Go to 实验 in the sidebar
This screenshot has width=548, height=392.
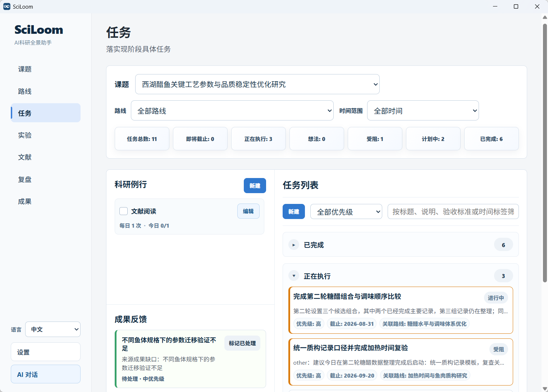pyautogui.click(x=46, y=135)
